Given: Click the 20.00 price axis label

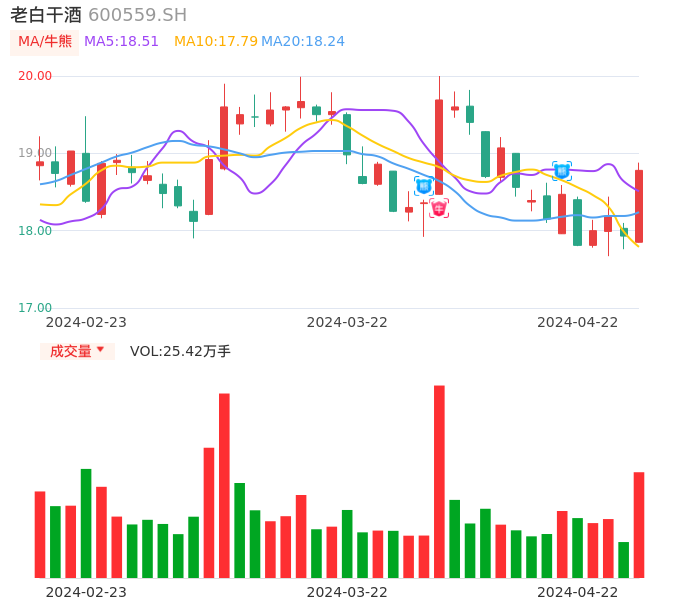Looking at the screenshot, I should click(35, 76).
